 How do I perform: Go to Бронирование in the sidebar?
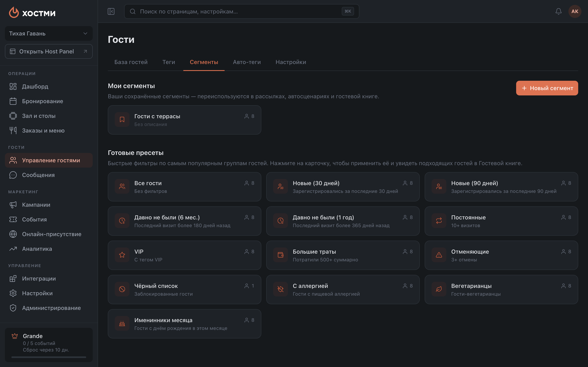(x=49, y=101)
